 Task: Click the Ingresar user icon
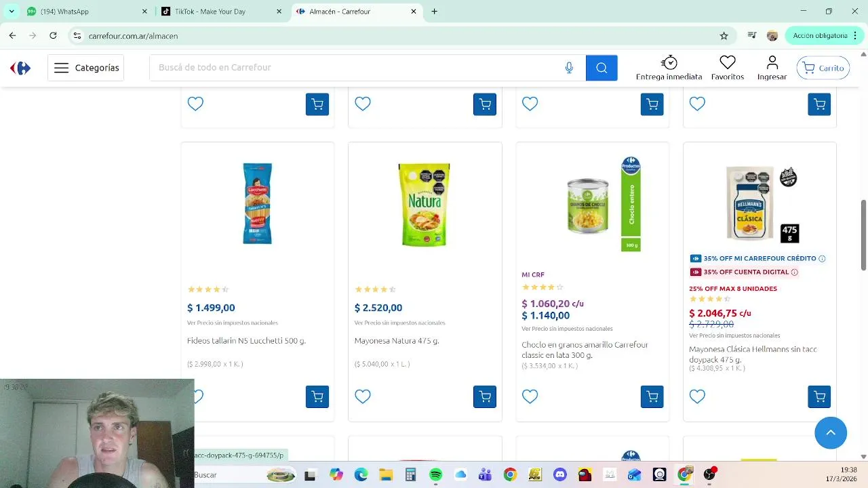coord(772,68)
